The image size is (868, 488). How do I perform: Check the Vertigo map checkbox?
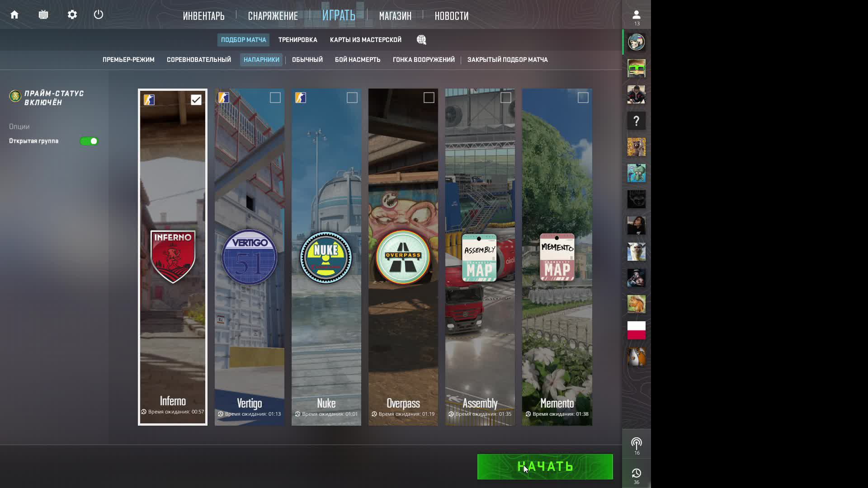tap(275, 98)
